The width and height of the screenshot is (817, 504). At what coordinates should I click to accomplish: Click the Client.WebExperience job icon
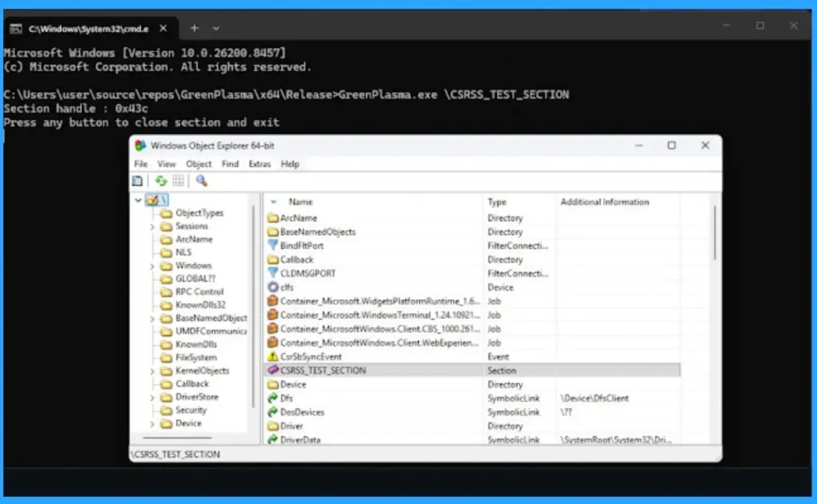click(x=273, y=343)
